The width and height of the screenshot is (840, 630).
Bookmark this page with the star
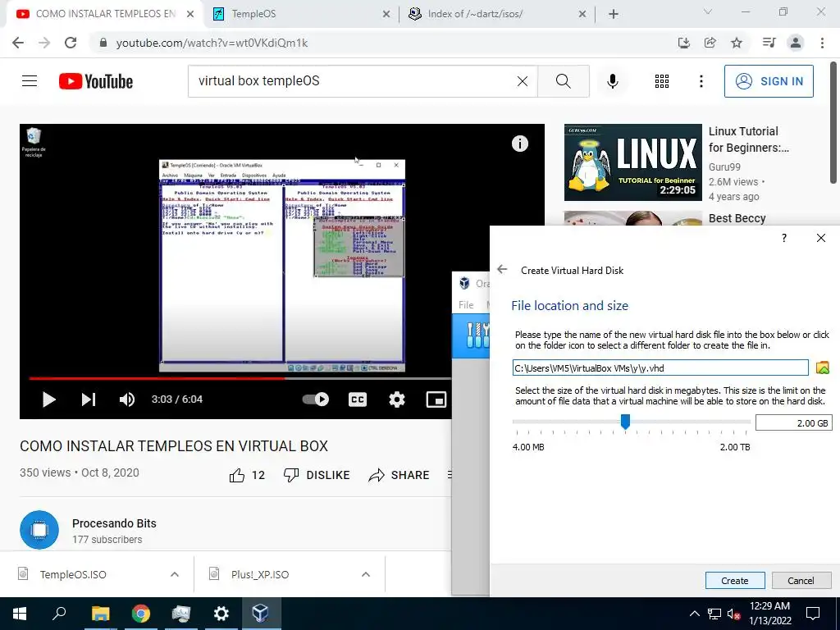[x=737, y=43]
